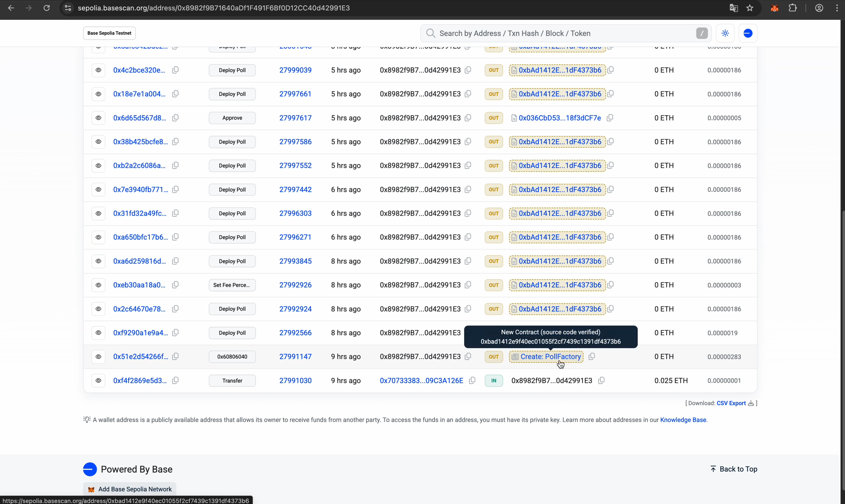Bookmark this page with star icon
845x504 pixels.
(x=750, y=8)
